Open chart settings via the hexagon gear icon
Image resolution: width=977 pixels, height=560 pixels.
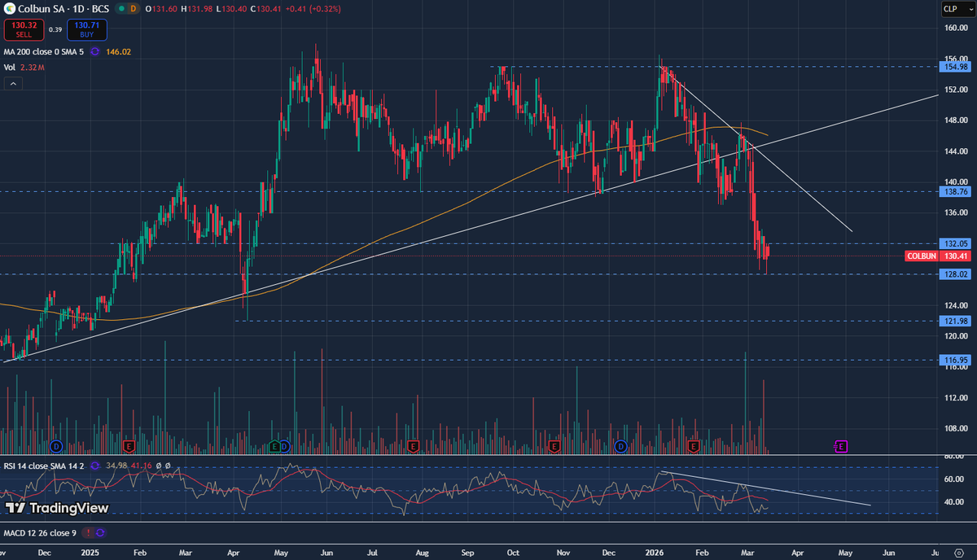coord(957,551)
